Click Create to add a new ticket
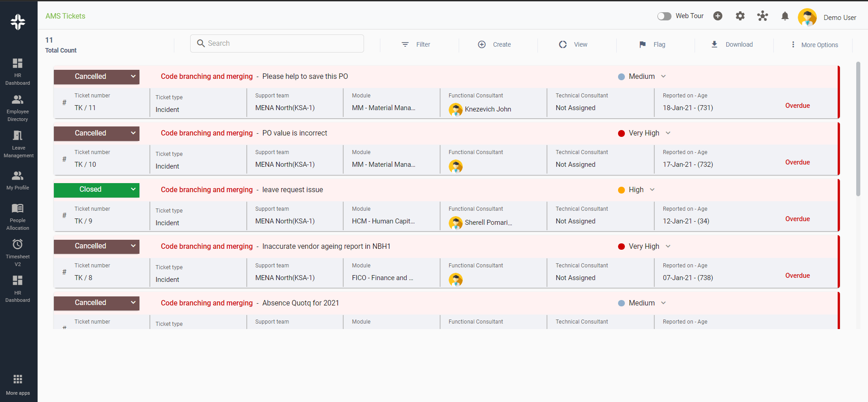Viewport: 868px width, 402px height. tap(494, 44)
